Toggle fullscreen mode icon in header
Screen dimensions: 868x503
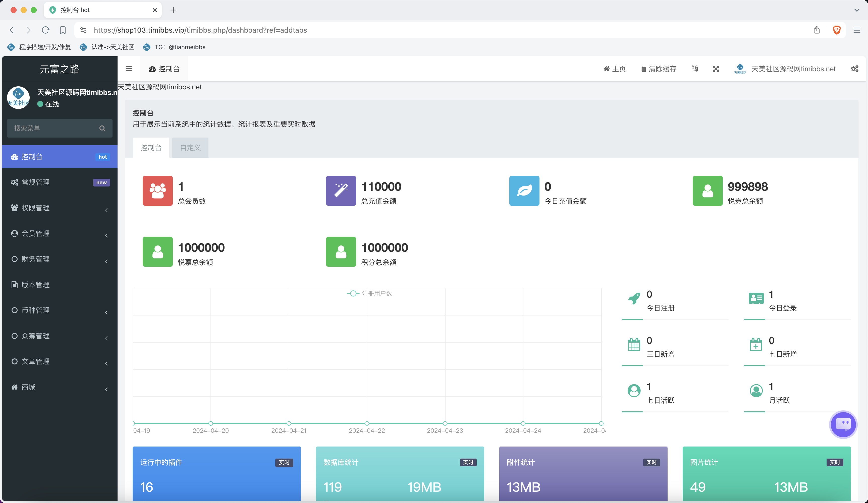pyautogui.click(x=716, y=69)
